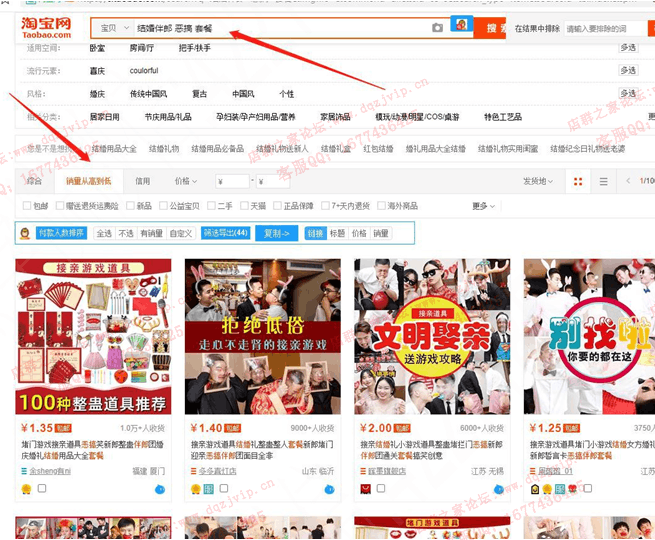This screenshot has height=540, width=655.
Task: Select the 综合 sort tab
Action: pyautogui.click(x=34, y=181)
